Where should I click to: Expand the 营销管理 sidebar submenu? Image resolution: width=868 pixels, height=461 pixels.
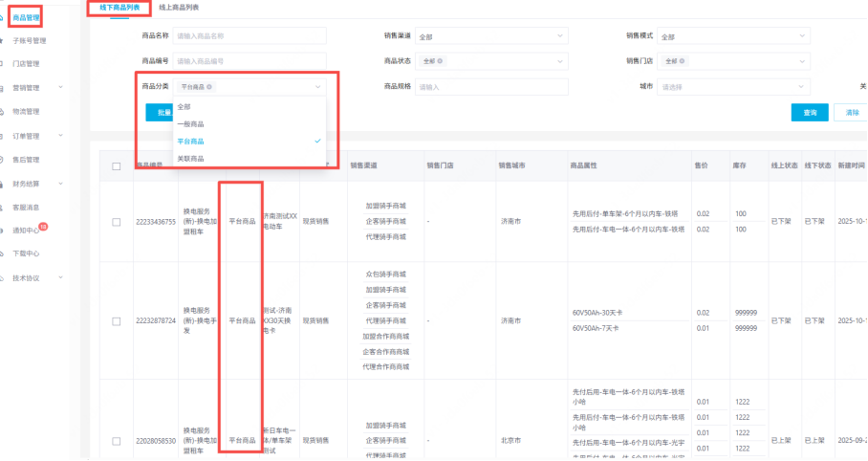61,88
